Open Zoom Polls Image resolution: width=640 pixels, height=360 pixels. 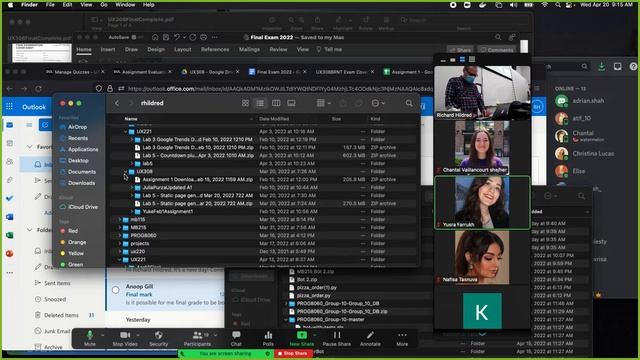point(268,338)
